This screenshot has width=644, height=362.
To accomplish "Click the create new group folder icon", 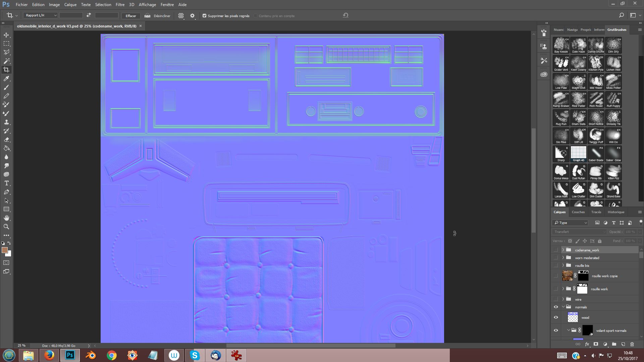I will pos(614,344).
